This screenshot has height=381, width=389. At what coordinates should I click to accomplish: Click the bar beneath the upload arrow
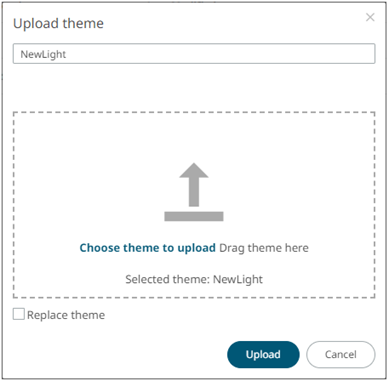coord(194,216)
